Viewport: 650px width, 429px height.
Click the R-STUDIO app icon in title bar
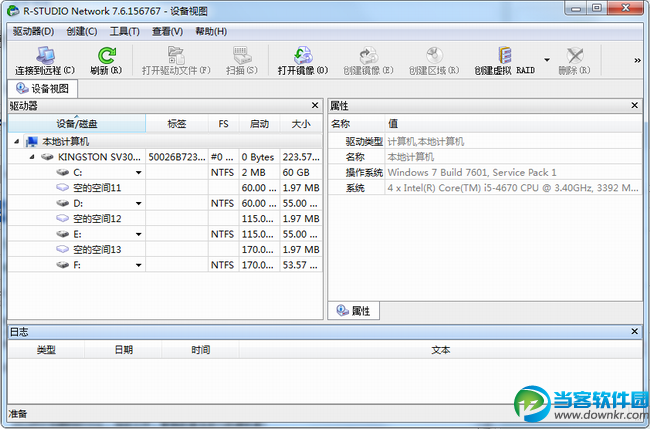pyautogui.click(x=13, y=11)
